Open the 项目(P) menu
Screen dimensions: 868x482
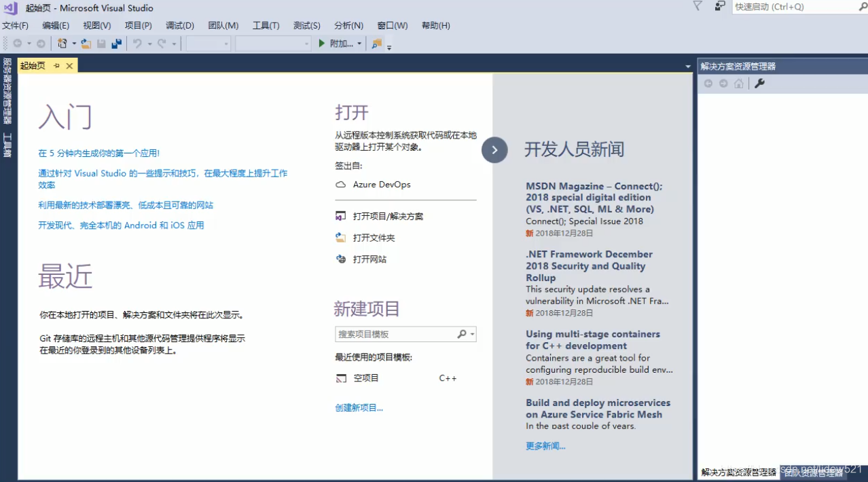[x=139, y=26]
